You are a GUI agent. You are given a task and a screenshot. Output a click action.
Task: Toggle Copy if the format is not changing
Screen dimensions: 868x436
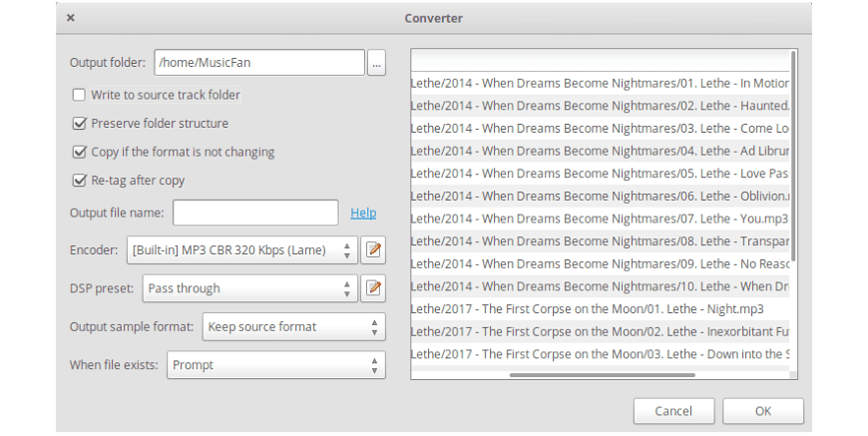coord(79,153)
